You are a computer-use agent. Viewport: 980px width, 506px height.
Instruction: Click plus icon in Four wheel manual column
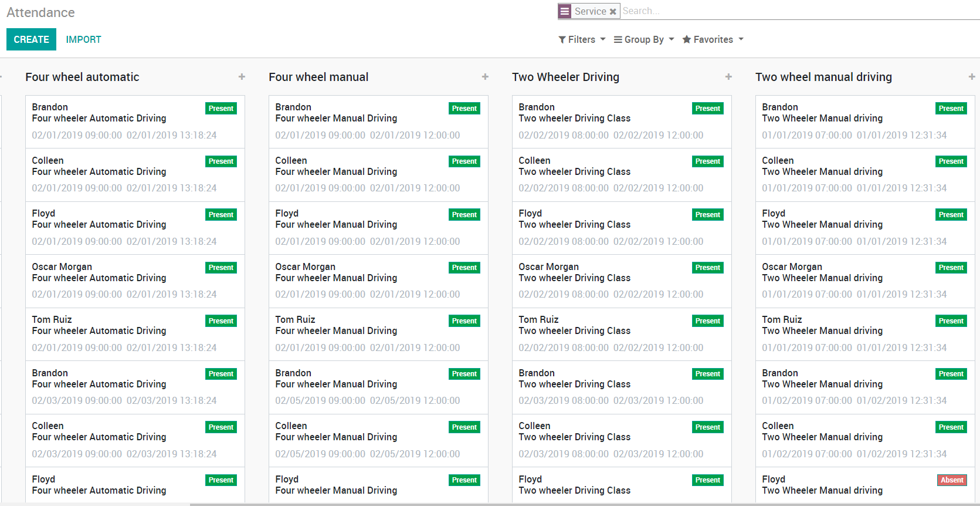pos(485,77)
